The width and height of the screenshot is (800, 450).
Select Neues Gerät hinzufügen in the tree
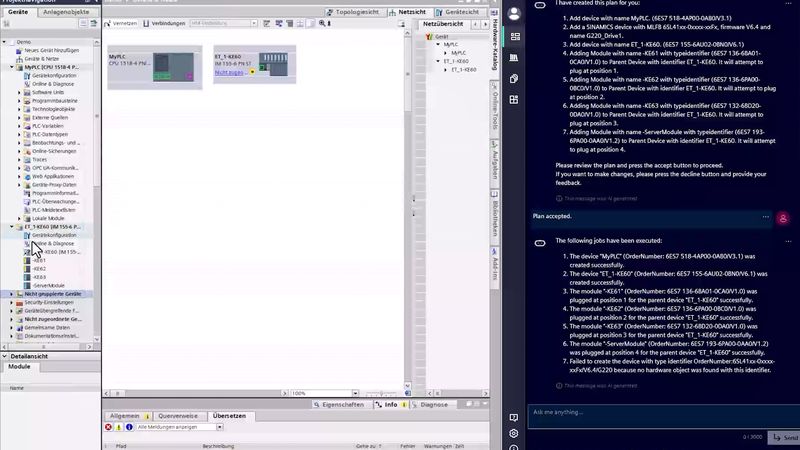click(x=51, y=51)
